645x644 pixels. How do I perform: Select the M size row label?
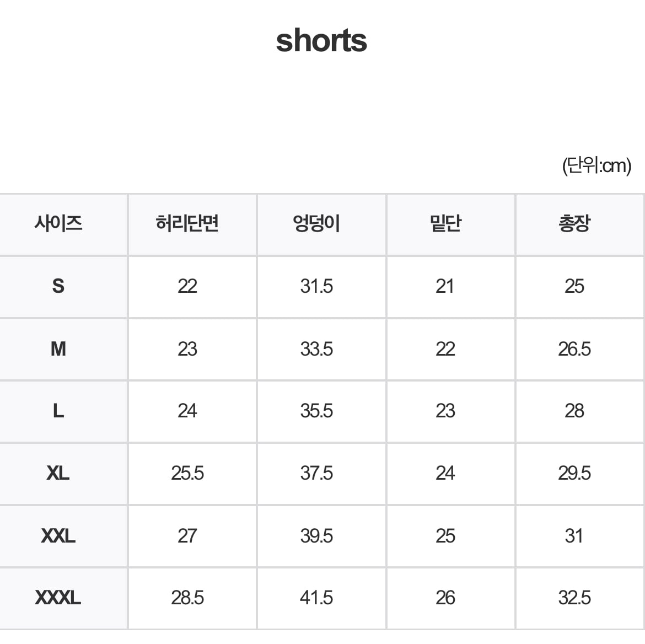point(58,348)
